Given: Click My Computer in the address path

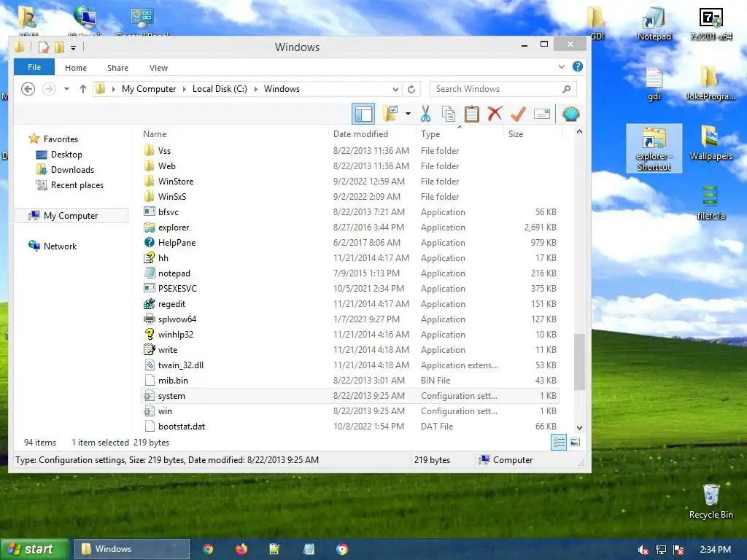Looking at the screenshot, I should tap(149, 89).
